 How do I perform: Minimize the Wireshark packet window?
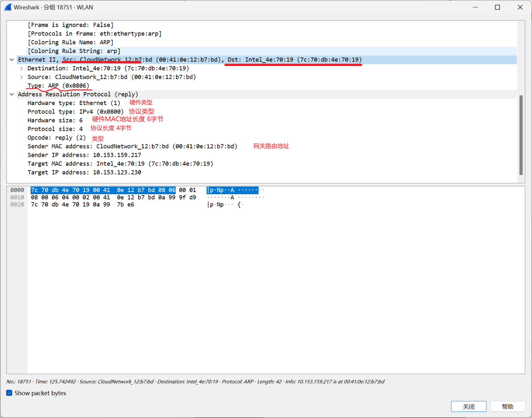475,7
